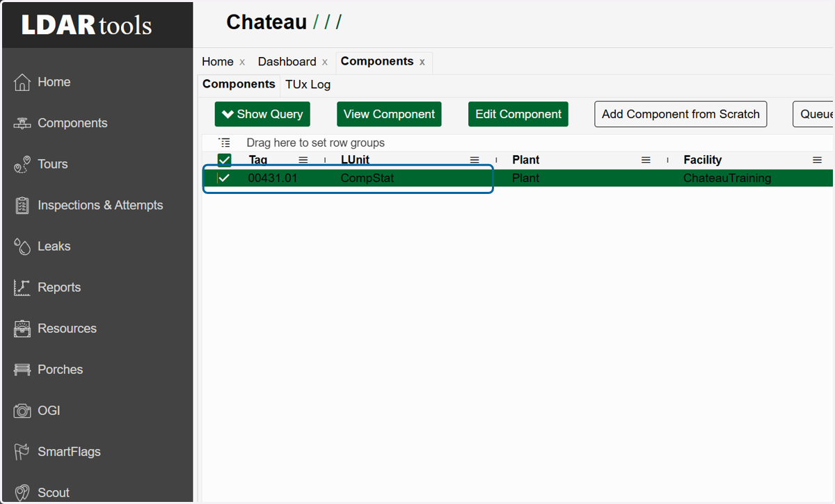Click the Home house icon in sidebar

pos(22,82)
